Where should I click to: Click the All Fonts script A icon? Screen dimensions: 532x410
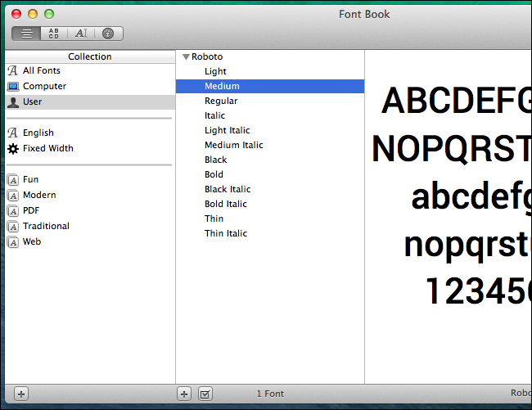click(13, 70)
